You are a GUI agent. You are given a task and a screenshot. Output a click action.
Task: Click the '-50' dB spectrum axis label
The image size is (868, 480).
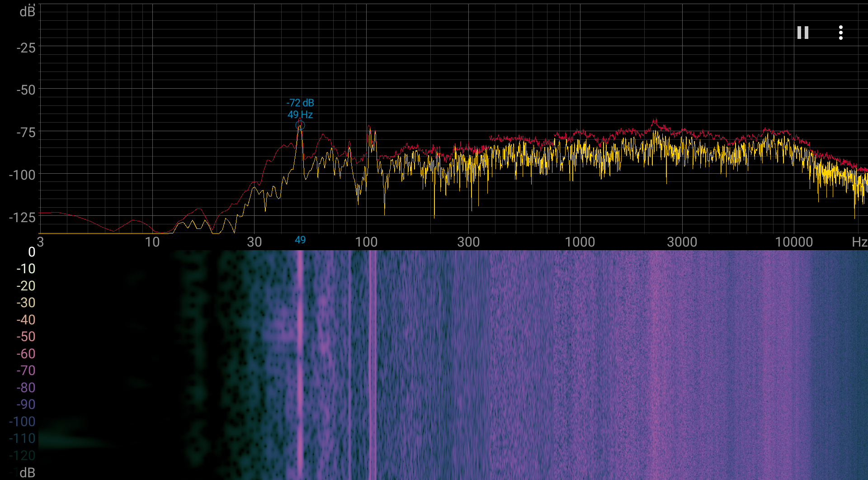(x=26, y=90)
